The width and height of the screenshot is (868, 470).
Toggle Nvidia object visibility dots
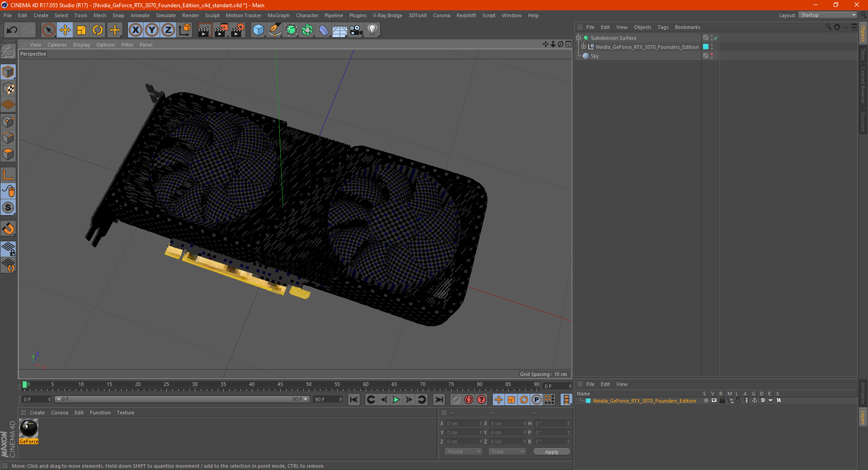pyautogui.click(x=712, y=47)
